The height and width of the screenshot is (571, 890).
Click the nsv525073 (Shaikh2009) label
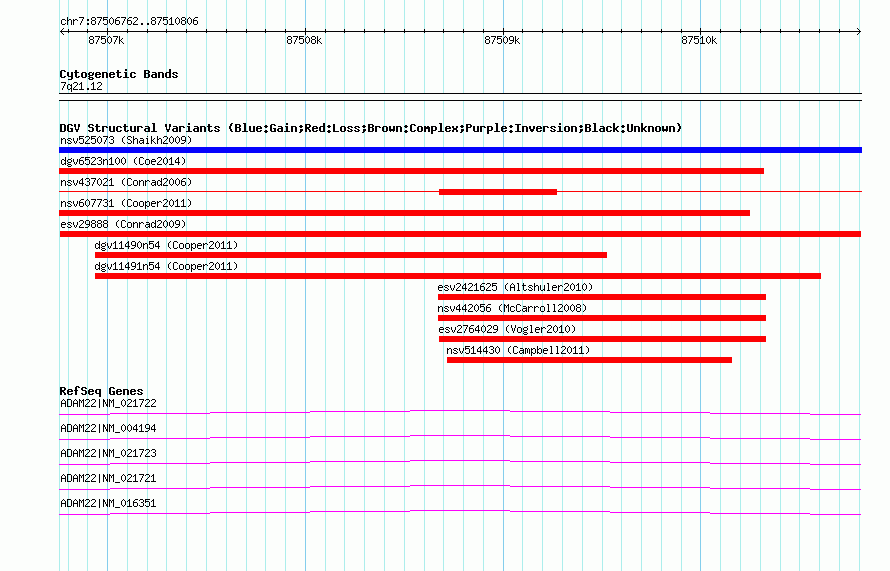(x=126, y=140)
